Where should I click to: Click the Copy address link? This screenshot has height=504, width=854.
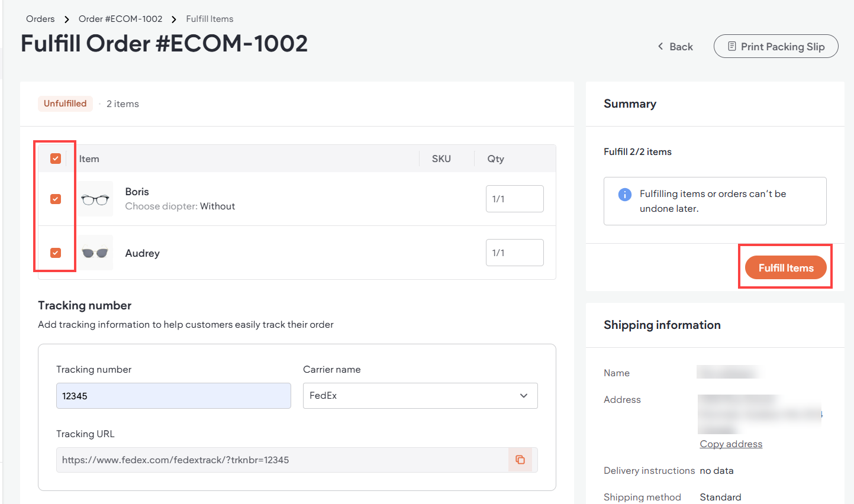731,444
